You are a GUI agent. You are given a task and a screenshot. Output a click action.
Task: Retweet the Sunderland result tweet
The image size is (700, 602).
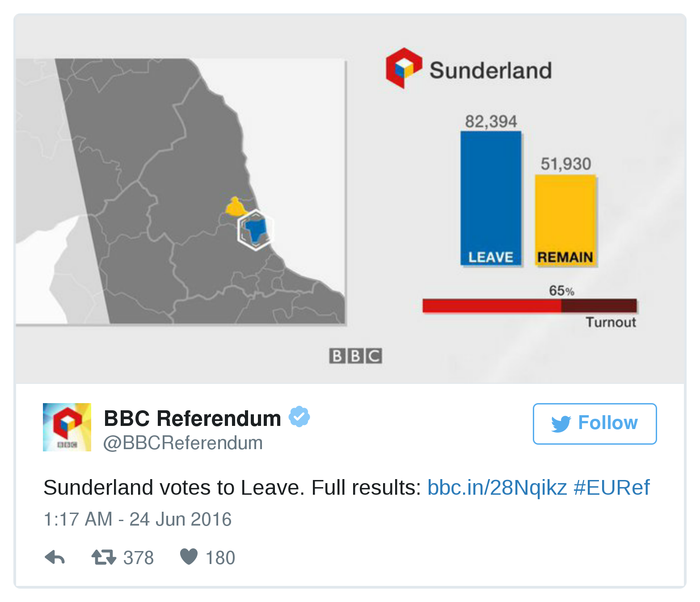[x=104, y=557]
